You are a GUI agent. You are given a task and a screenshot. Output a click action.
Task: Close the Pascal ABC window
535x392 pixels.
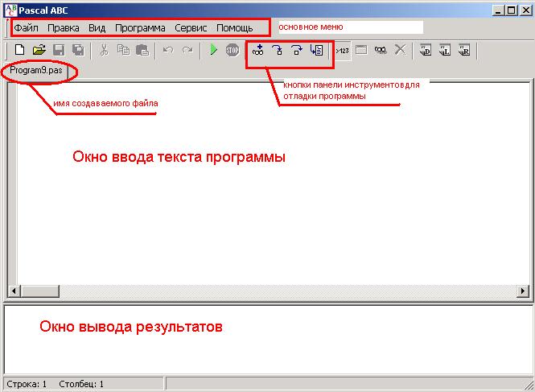[526, 10]
